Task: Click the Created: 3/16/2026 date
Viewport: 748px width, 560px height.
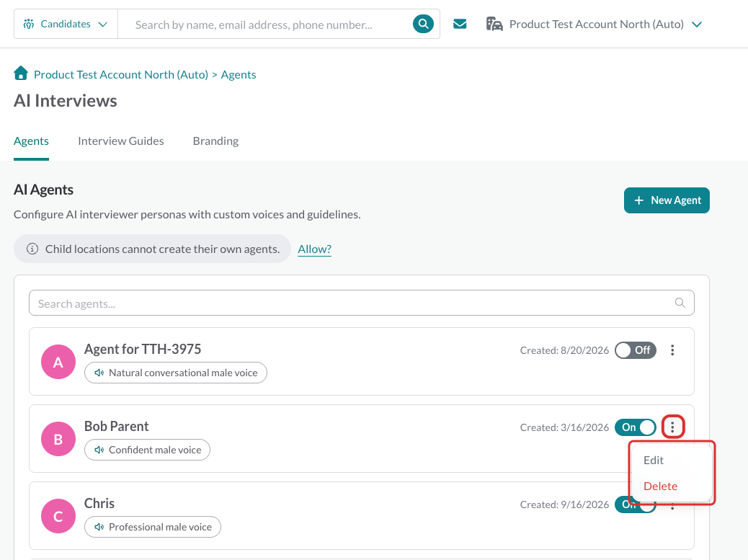Action: coord(564,428)
